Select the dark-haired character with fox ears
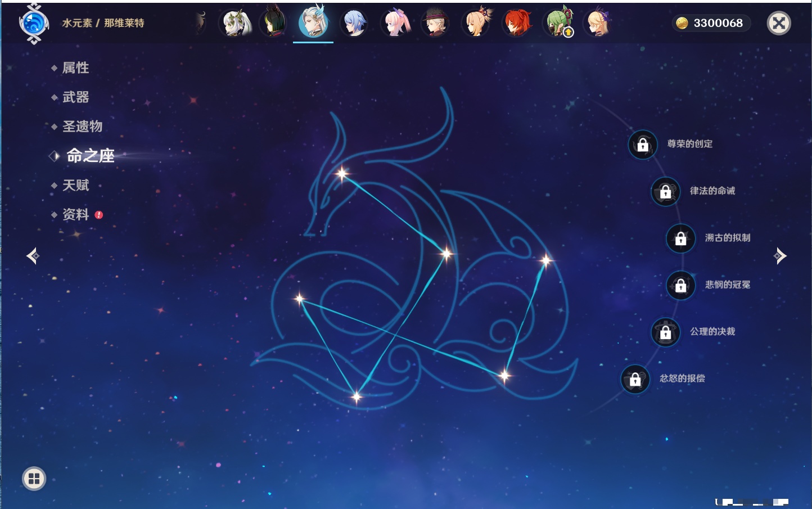This screenshot has width=812, height=509. [x=273, y=22]
